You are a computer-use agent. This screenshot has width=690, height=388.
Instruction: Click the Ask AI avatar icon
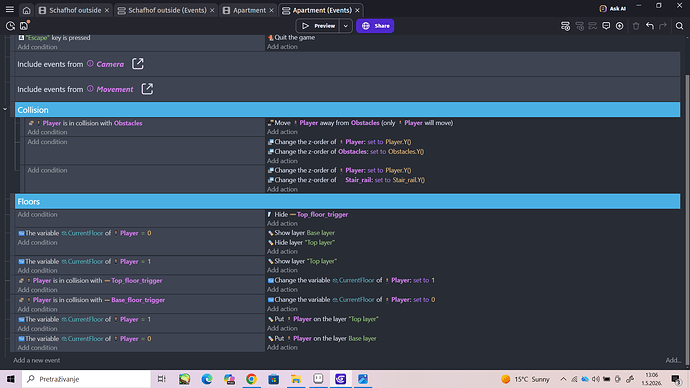pyautogui.click(x=603, y=8)
